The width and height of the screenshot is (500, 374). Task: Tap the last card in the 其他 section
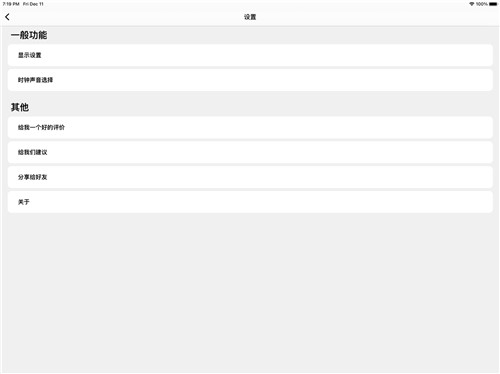point(250,202)
